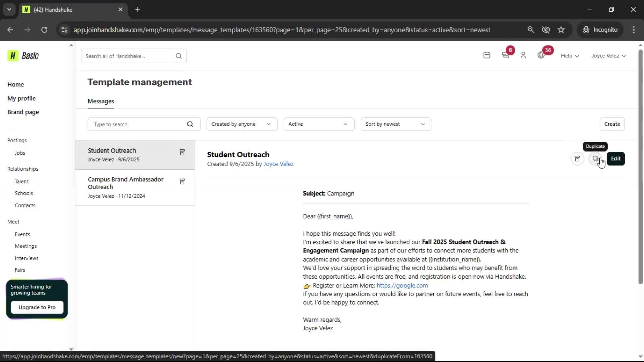This screenshot has height=362, width=644.
Task: Open the calendar icon in header
Action: click(487, 55)
